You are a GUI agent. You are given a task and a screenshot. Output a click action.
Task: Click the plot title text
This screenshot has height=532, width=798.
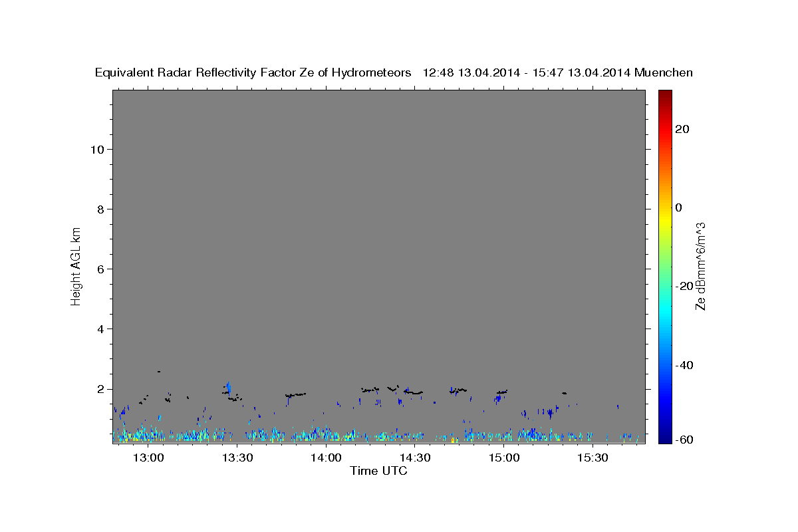394,72
